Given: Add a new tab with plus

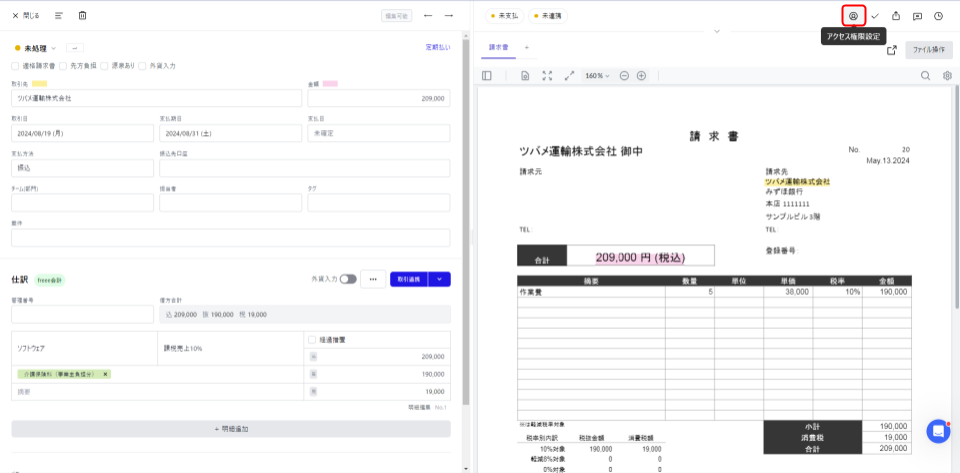Looking at the screenshot, I should [x=526, y=47].
